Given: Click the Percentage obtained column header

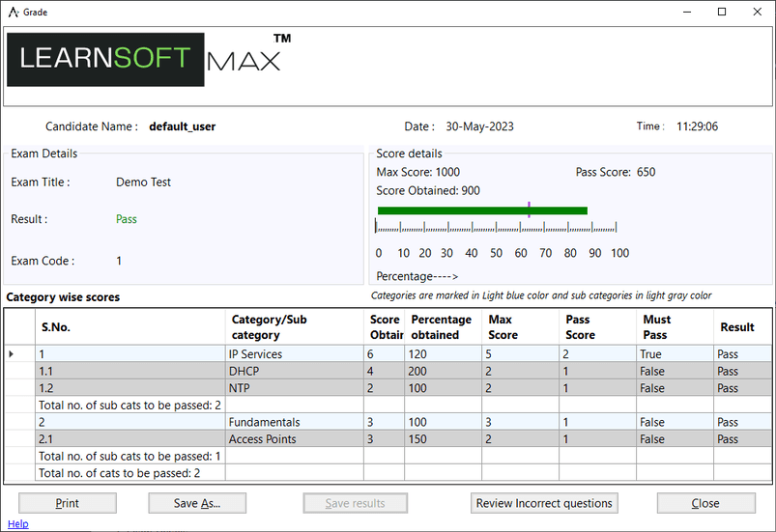Looking at the screenshot, I should click(443, 327).
